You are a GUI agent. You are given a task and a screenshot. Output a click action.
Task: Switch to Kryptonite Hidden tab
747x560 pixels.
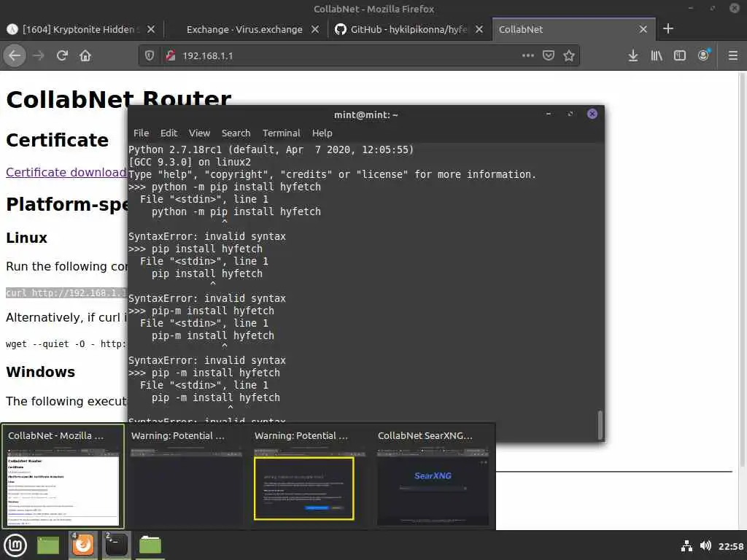(x=80, y=29)
